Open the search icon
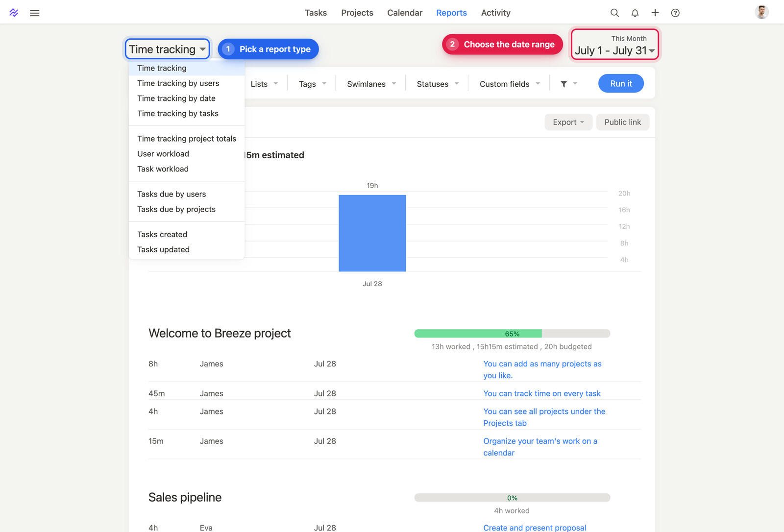The height and width of the screenshot is (532, 784). [614, 13]
